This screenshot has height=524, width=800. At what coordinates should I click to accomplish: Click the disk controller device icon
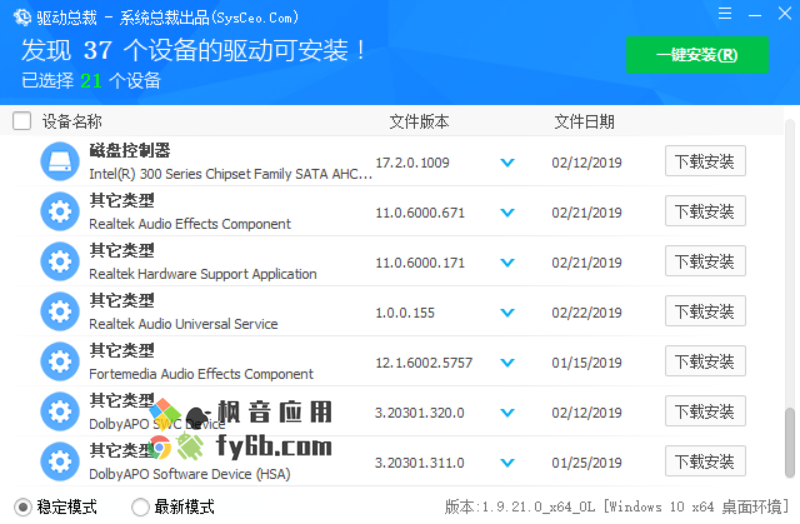coord(60,161)
